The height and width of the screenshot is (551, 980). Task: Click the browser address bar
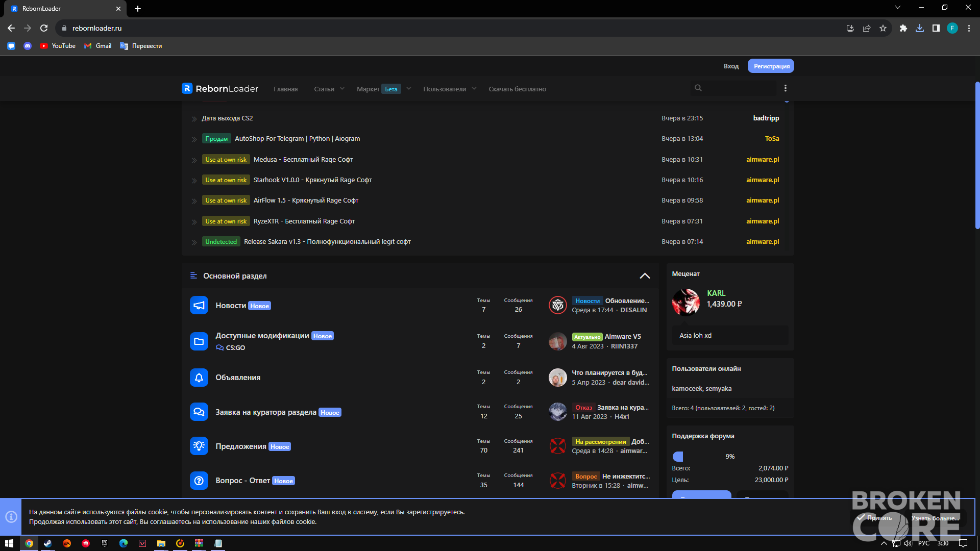449,28
